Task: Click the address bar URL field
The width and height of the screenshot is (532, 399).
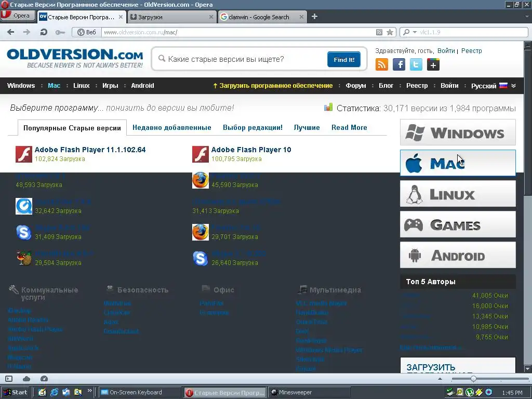Action: click(237, 32)
